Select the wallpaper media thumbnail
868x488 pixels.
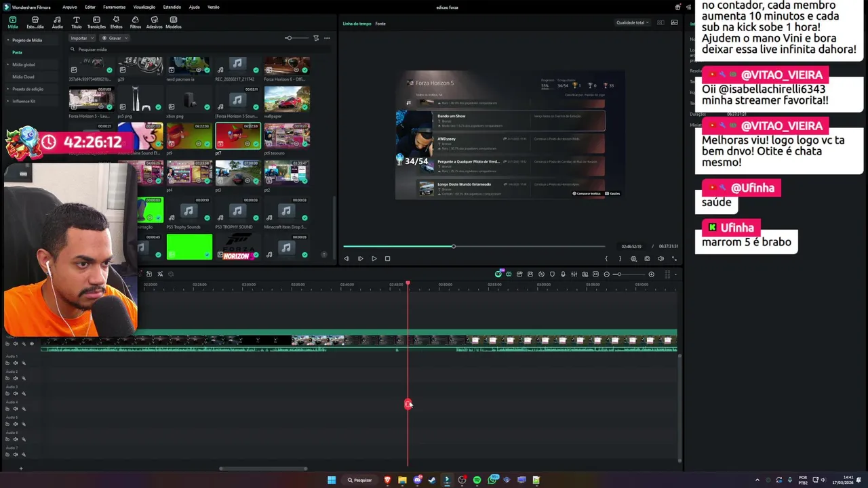tap(287, 99)
